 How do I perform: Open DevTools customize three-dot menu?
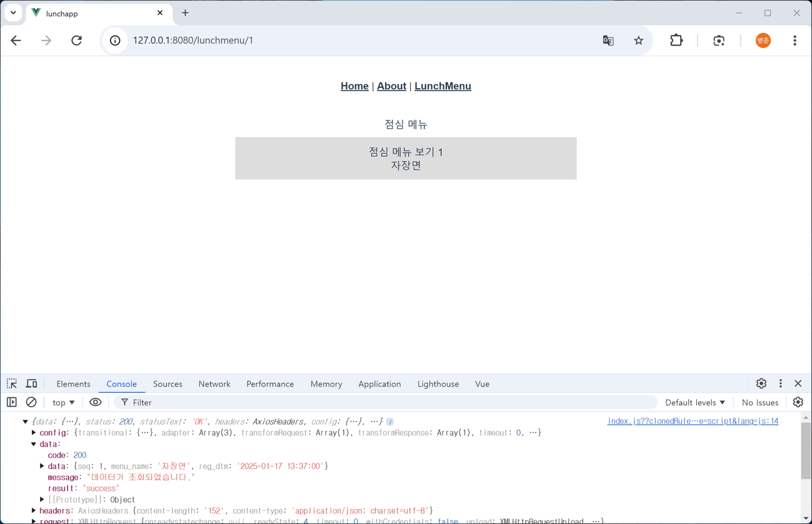(x=780, y=383)
